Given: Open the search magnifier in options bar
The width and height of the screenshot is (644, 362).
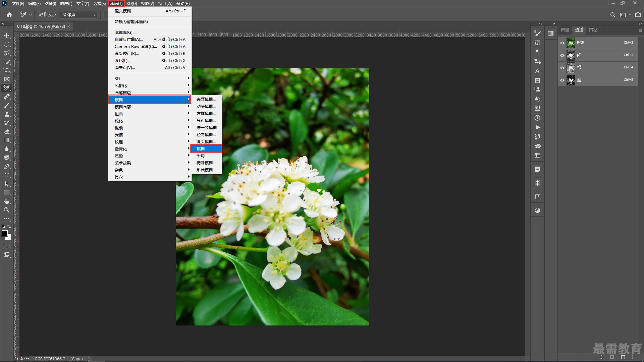Looking at the screenshot, I should [612, 15].
